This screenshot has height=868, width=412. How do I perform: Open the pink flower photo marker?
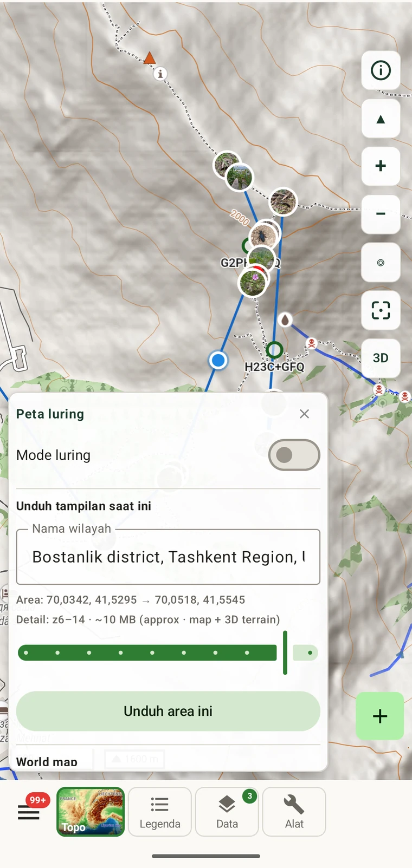tap(252, 282)
